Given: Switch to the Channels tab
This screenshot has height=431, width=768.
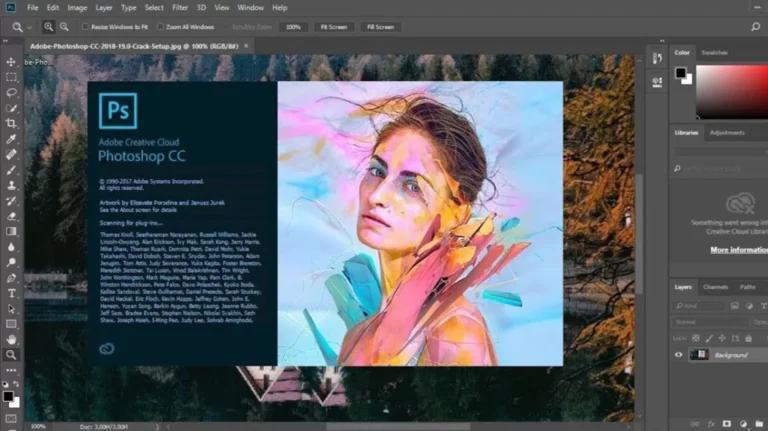Looking at the screenshot, I should point(715,287).
